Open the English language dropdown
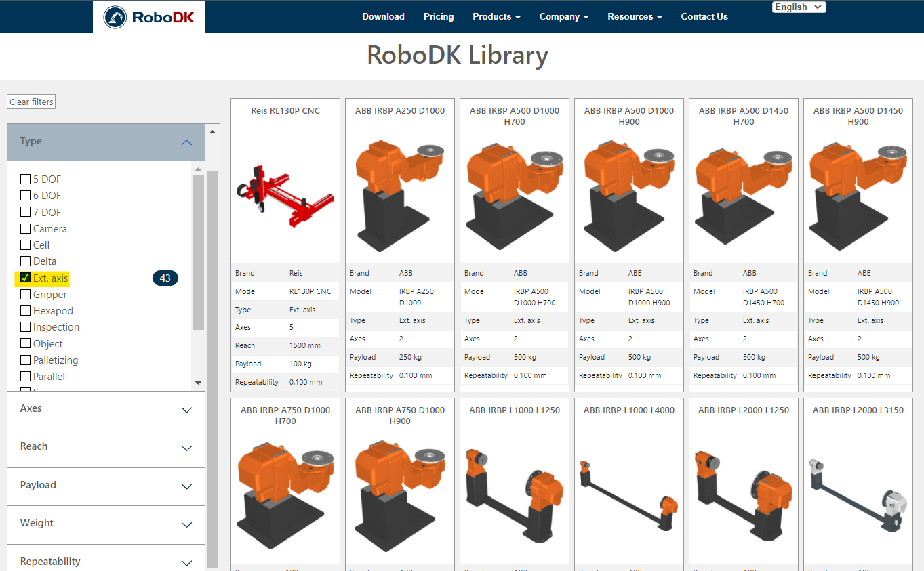Viewport: 924px width, 571px height. click(799, 7)
